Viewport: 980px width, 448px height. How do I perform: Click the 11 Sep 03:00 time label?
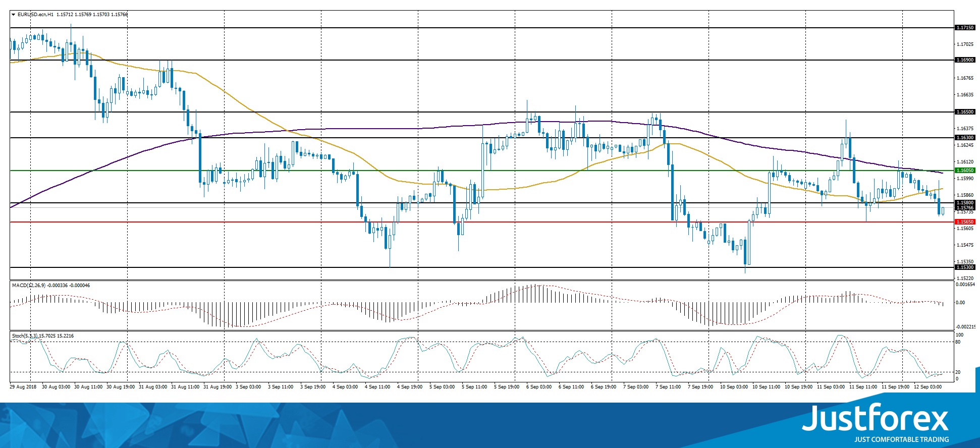pos(831,387)
